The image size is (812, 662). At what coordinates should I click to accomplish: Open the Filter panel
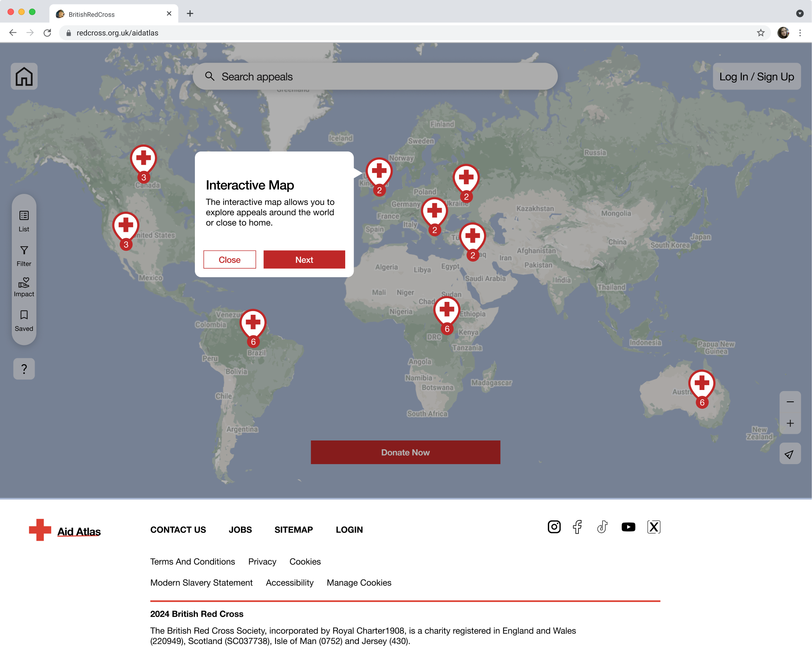[24, 256]
